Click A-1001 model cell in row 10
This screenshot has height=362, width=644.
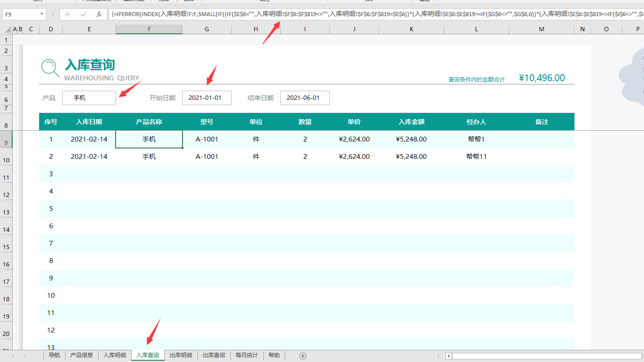[x=207, y=157]
